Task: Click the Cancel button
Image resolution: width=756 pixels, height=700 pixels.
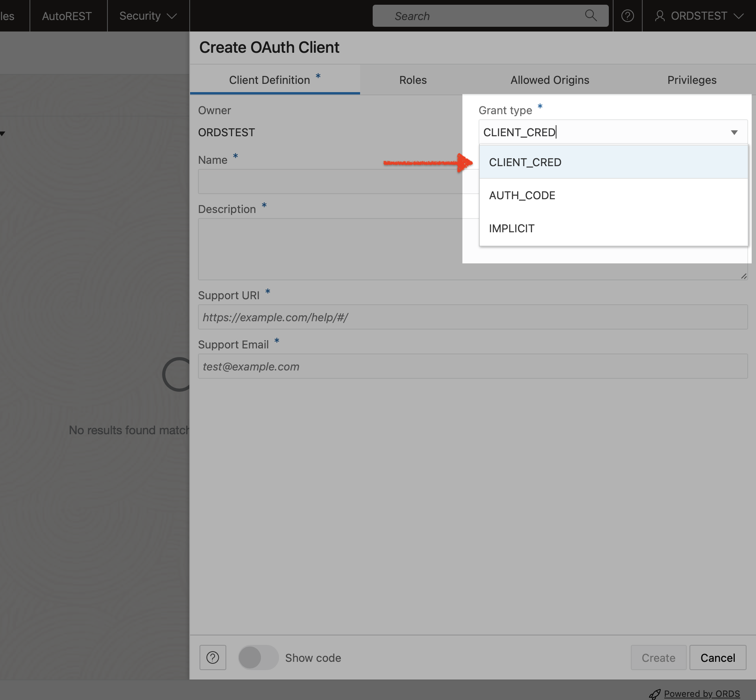Action: coord(718,657)
